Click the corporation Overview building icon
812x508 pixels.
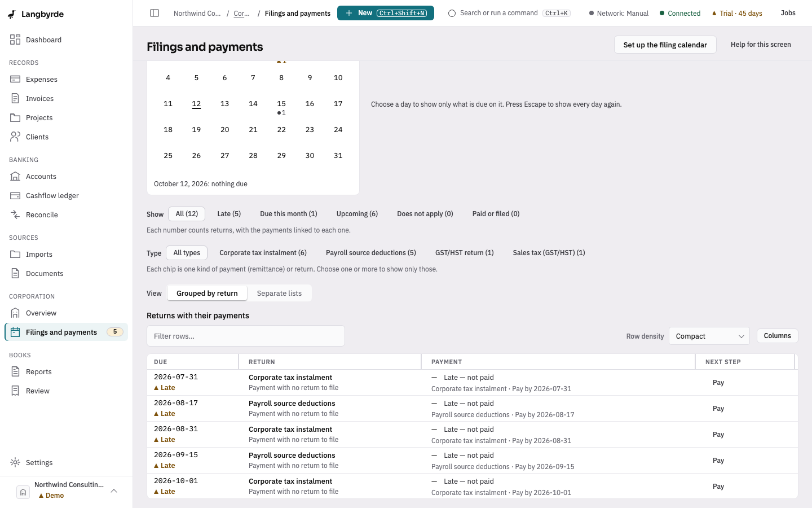pos(15,313)
